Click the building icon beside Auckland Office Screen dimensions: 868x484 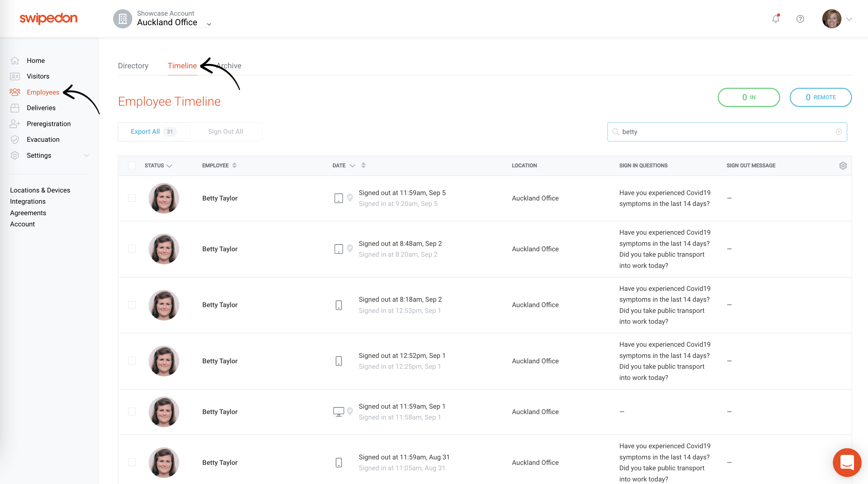coord(123,19)
